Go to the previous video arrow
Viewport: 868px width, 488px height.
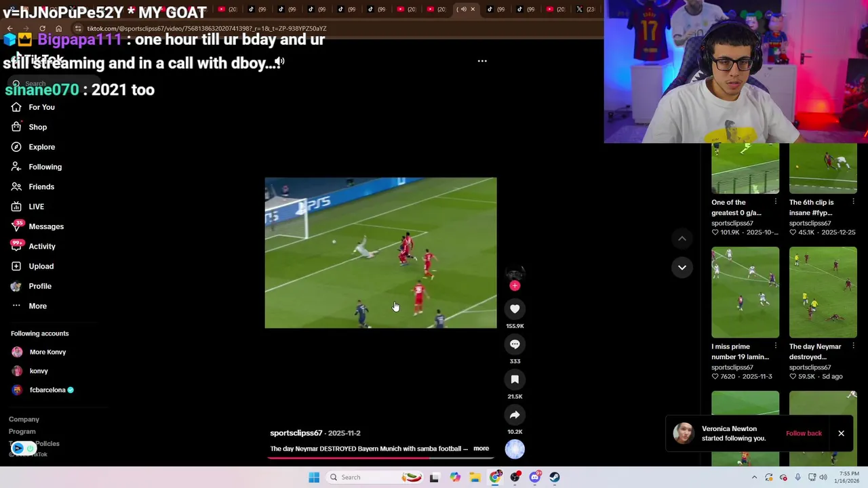coord(682,239)
